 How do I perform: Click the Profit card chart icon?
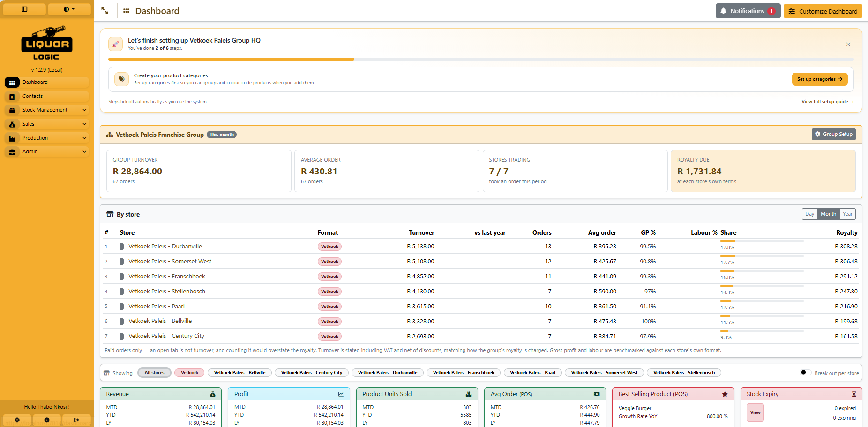tap(341, 394)
